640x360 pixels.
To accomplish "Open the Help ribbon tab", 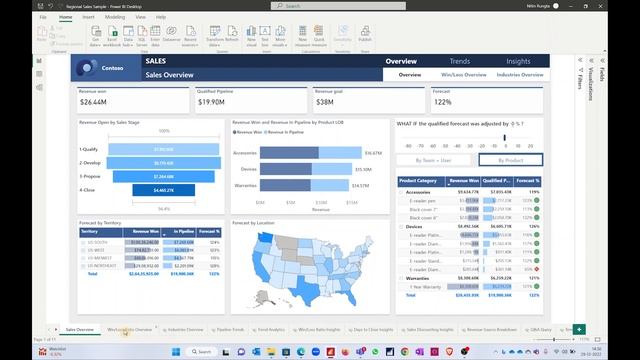I will (x=161, y=17).
